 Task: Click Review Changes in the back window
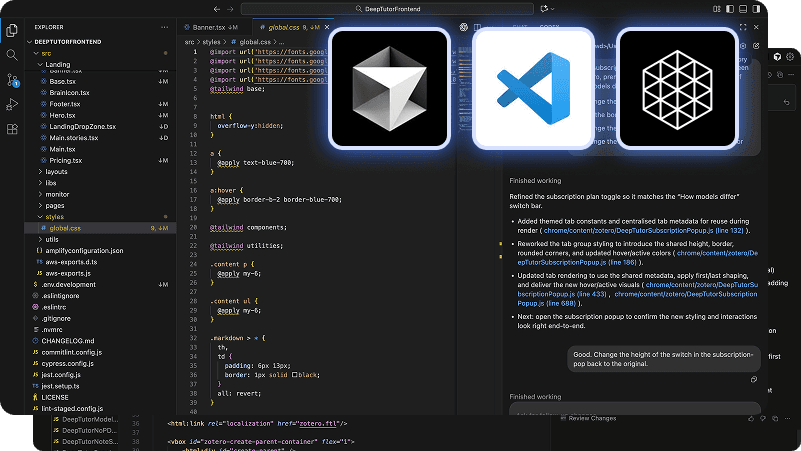point(592,418)
